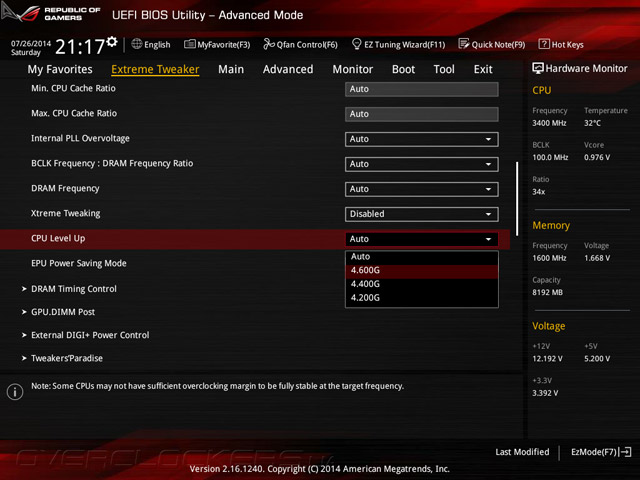The height and width of the screenshot is (480, 640).
Task: Click the +12V 12.192 V reading
Action: [x=547, y=359]
